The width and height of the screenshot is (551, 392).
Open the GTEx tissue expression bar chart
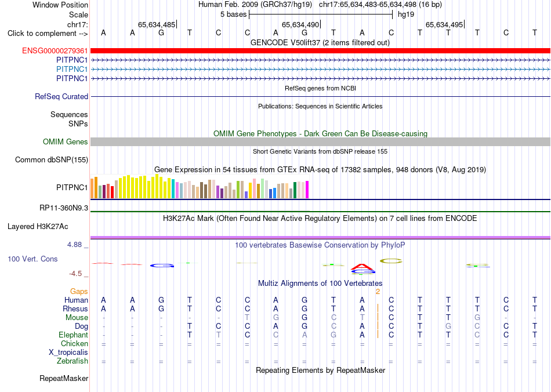click(200, 187)
